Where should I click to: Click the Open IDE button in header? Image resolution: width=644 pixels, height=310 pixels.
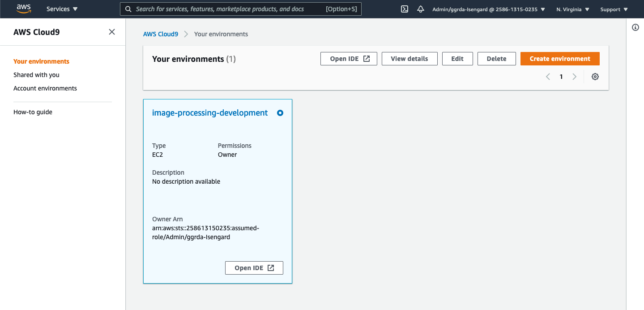pos(349,59)
